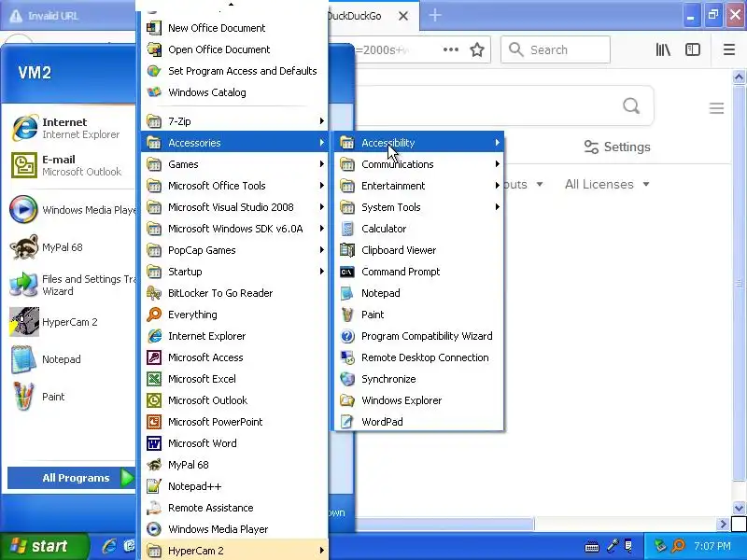Image resolution: width=747 pixels, height=560 pixels.
Task: Open MyPal 68 from recent programs
Action: point(71,247)
